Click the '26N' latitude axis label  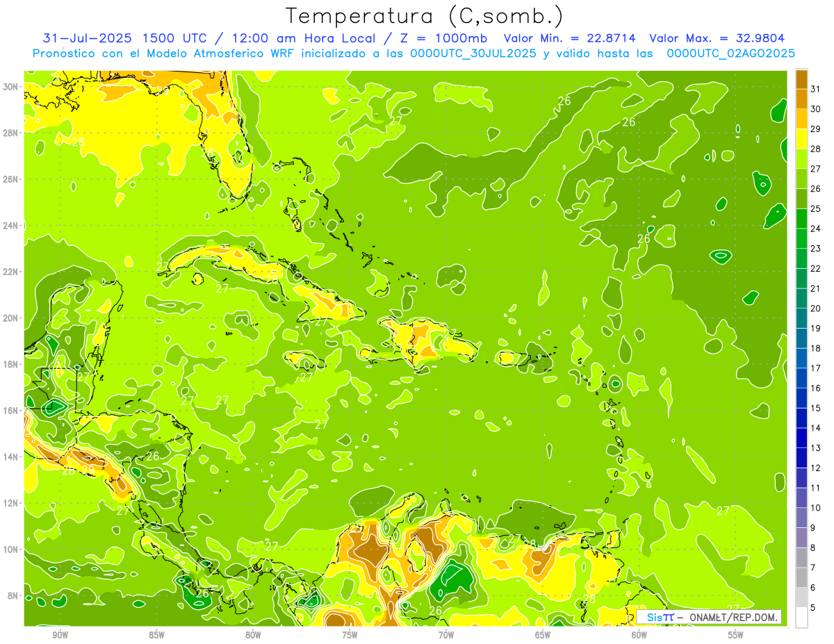10,179
